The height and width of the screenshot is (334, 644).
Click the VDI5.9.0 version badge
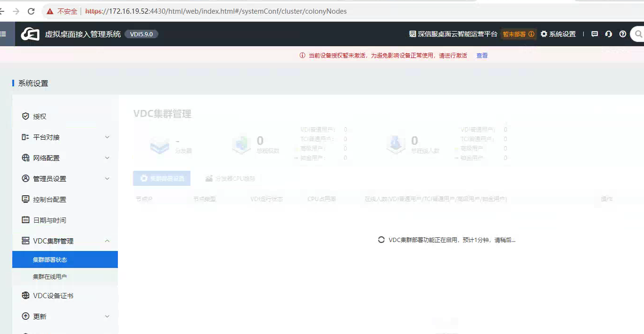tap(141, 34)
